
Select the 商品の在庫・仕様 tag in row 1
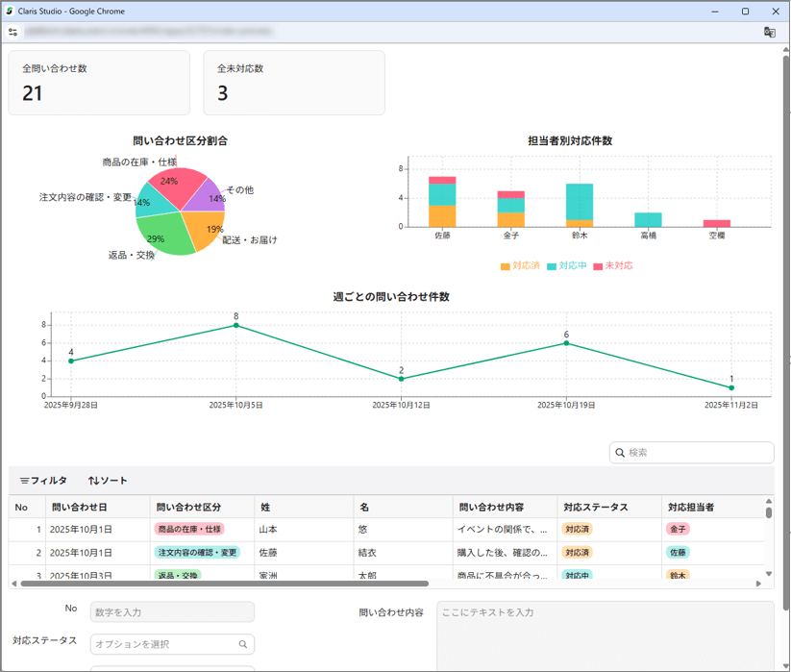point(188,530)
